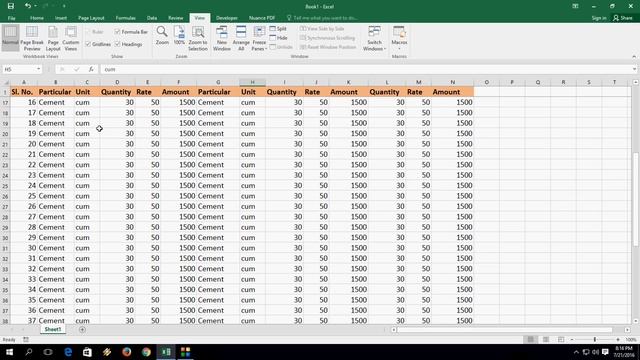Click the zoom slider handle

point(595,340)
